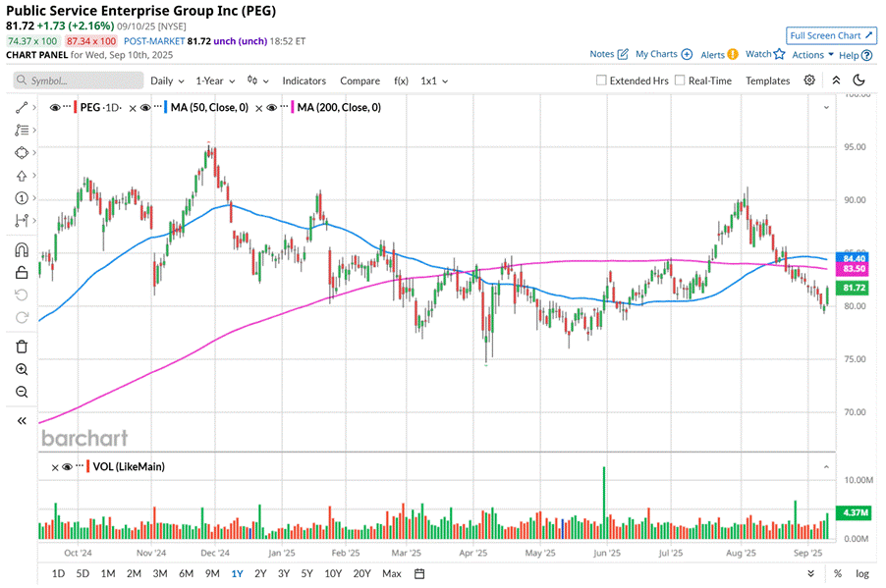Zoom out on the chart

point(22,392)
